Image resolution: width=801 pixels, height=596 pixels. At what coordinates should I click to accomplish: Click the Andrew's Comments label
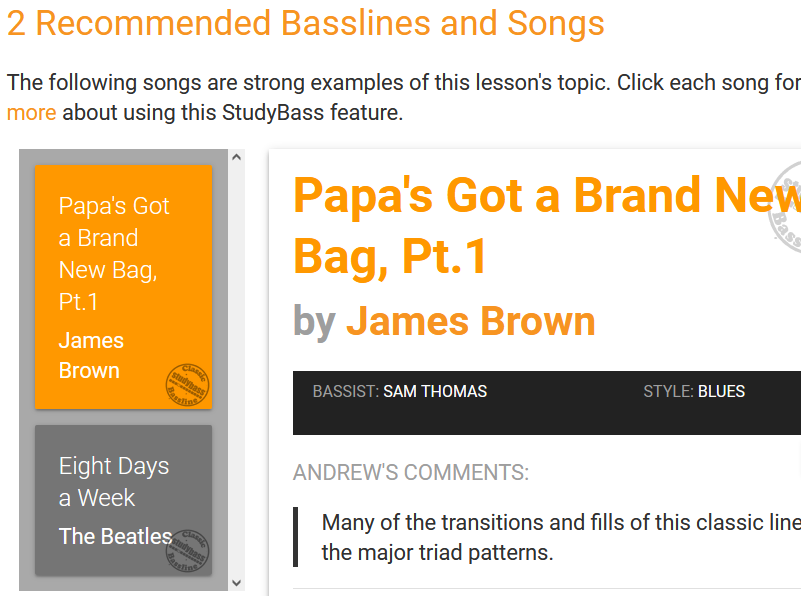411,472
